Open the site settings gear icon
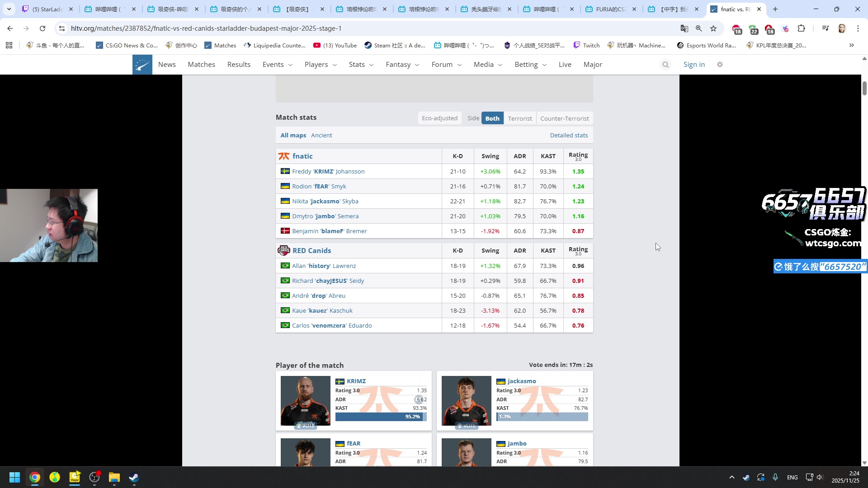The height and width of the screenshot is (488, 868). [x=720, y=65]
